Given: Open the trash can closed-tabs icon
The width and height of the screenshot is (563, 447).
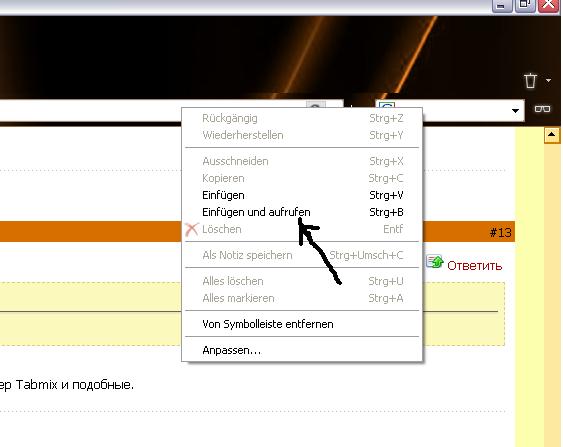Looking at the screenshot, I should (530, 80).
